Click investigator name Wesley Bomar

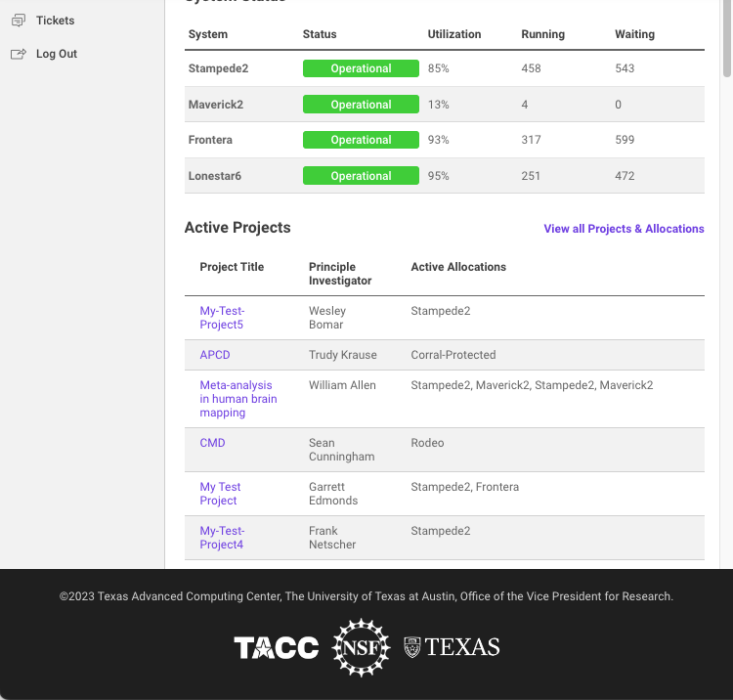coord(327,318)
